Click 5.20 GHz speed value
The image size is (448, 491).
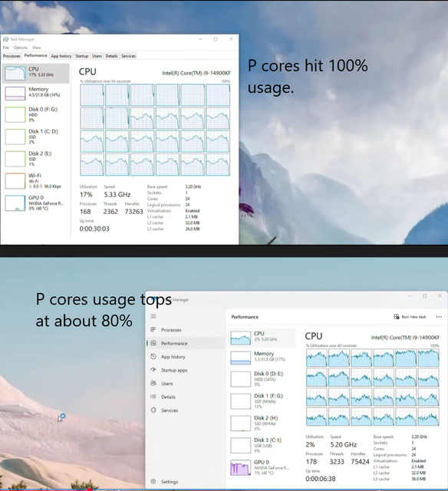[343, 445]
